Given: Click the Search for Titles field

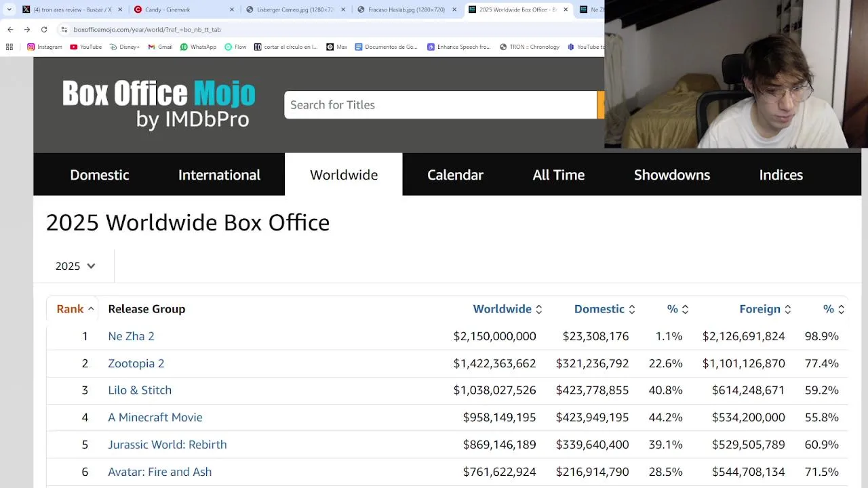Looking at the screenshot, I should click(x=440, y=104).
